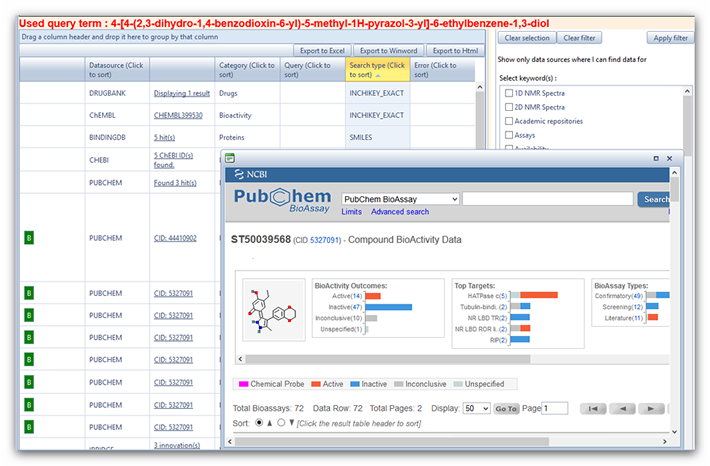710x466 pixels.
Task: Click the summary panel horizontal scrollbar
Action: click(388, 359)
